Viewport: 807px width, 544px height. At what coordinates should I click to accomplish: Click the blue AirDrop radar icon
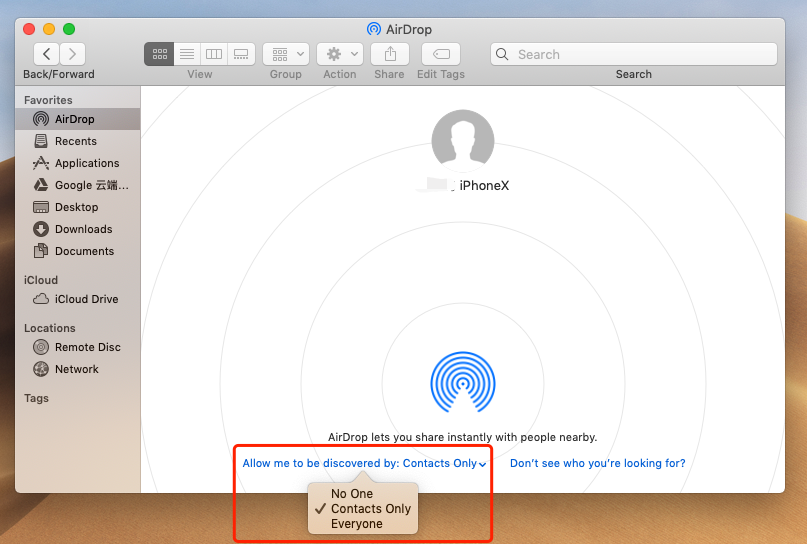[x=463, y=382]
